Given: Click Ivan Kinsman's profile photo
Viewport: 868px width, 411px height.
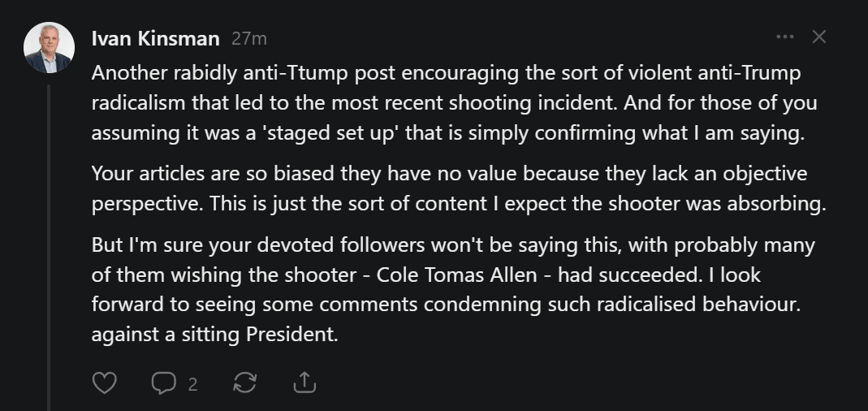Looking at the screenshot, I should pyautogui.click(x=49, y=48).
